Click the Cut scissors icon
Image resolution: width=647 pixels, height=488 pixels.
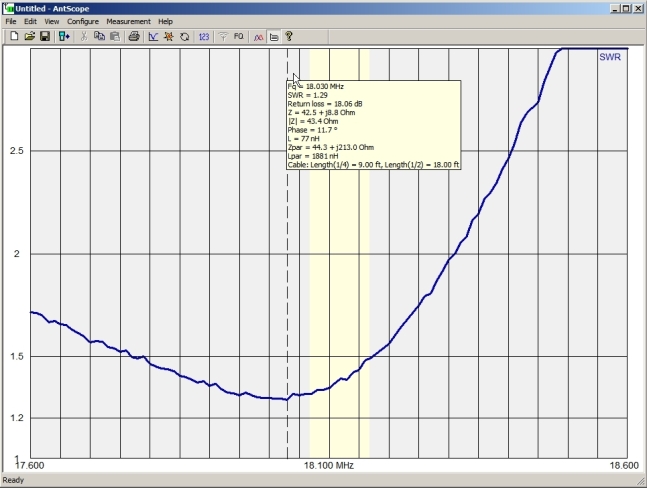click(x=84, y=37)
